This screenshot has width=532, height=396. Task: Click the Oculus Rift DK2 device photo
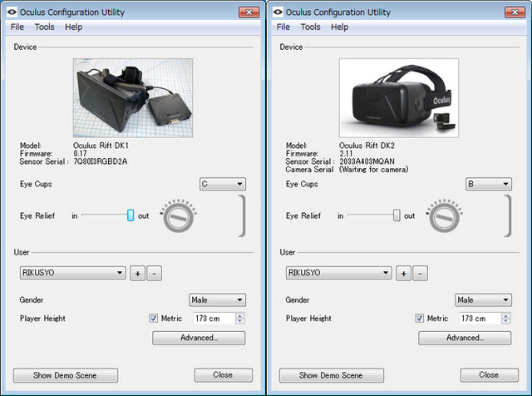399,98
